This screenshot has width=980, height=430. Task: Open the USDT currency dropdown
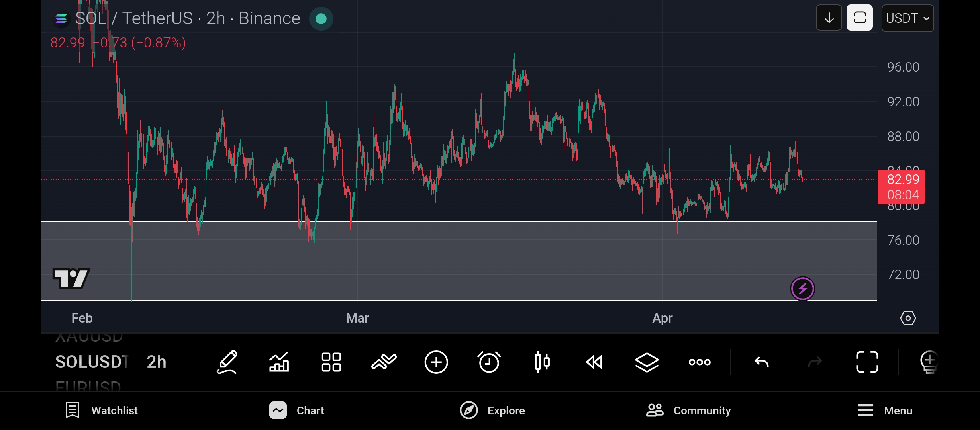coord(908,18)
